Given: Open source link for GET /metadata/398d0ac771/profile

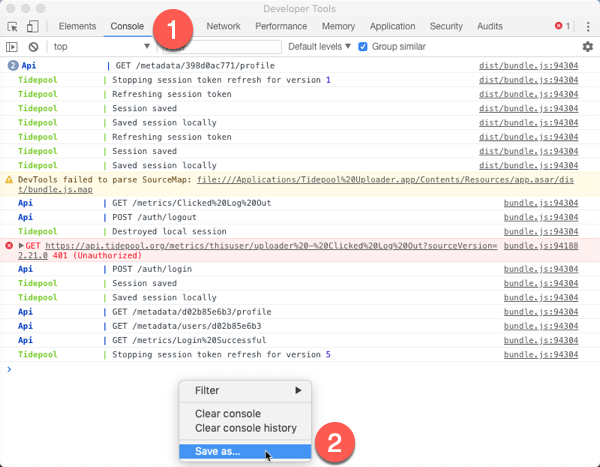Looking at the screenshot, I should pos(528,65).
